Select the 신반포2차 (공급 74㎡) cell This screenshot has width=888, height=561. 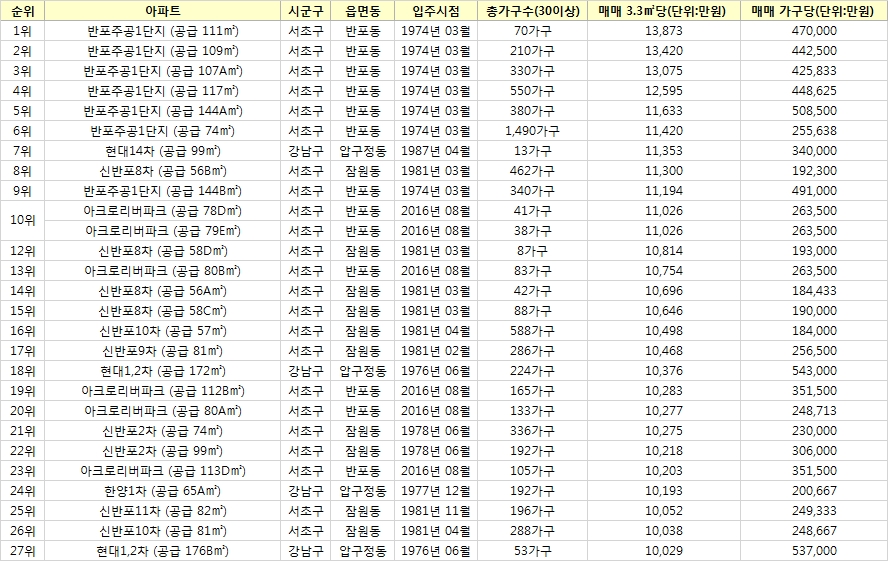click(x=163, y=431)
